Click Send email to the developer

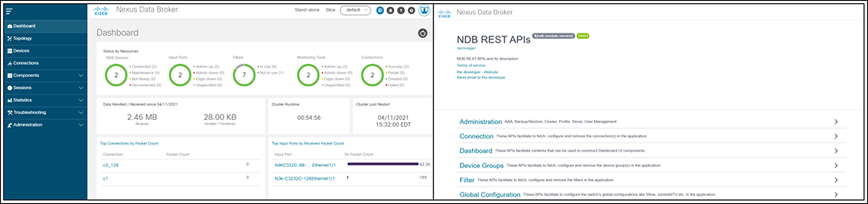pyautogui.click(x=481, y=77)
